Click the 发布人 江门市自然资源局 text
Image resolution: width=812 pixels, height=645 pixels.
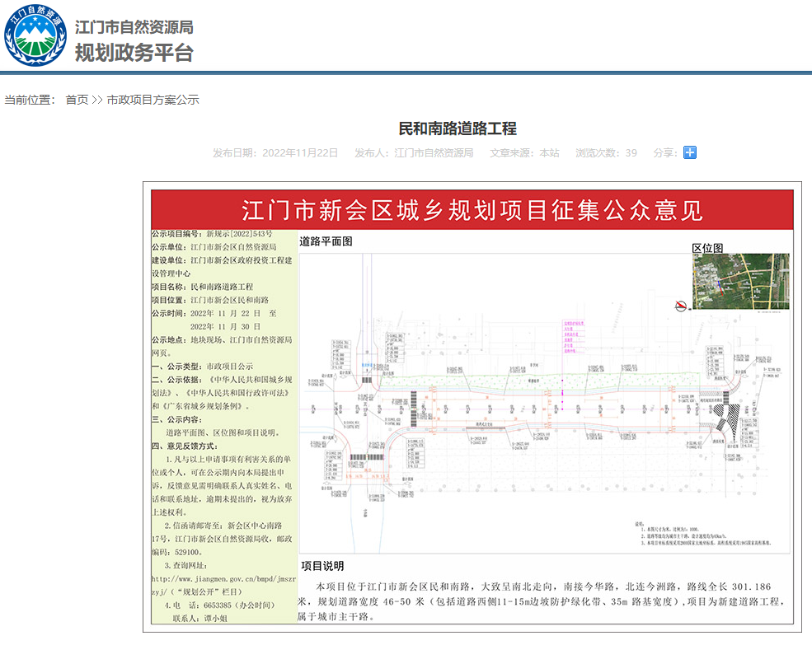pyautogui.click(x=414, y=152)
